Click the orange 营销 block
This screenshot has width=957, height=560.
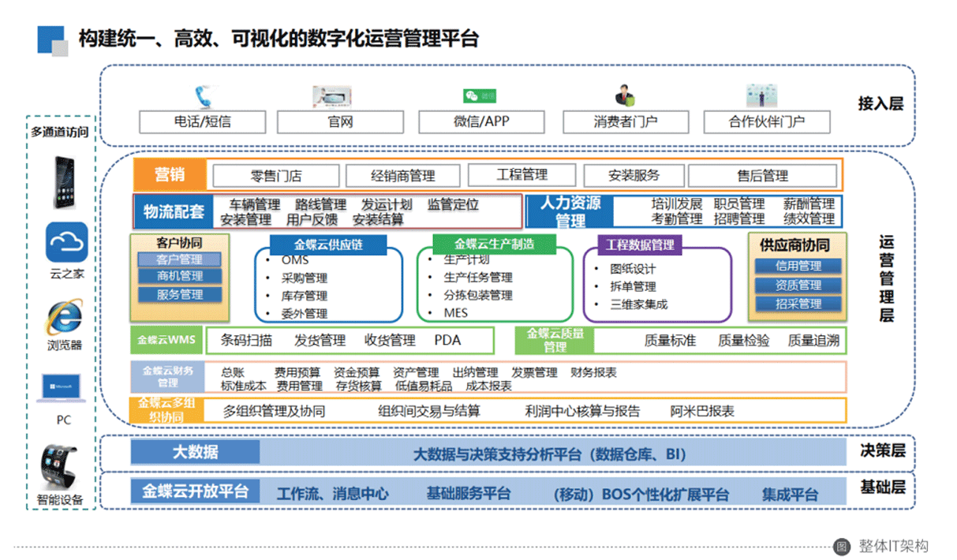170,175
